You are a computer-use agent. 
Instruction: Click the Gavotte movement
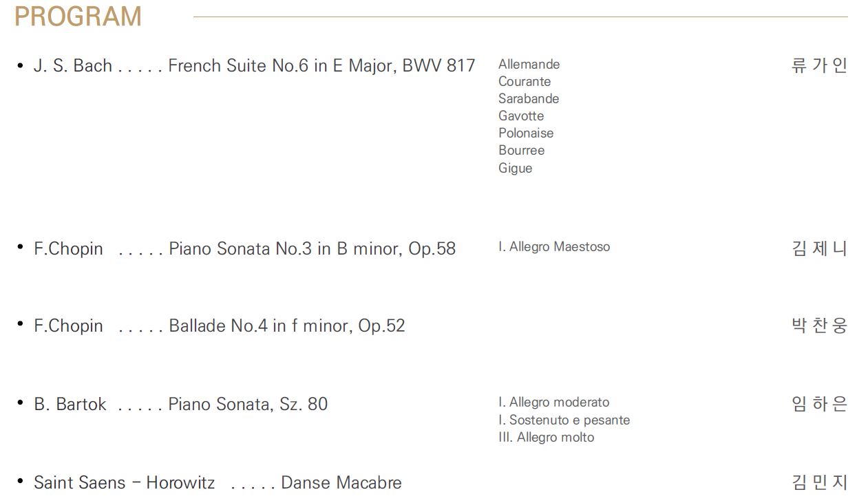pos(521,116)
